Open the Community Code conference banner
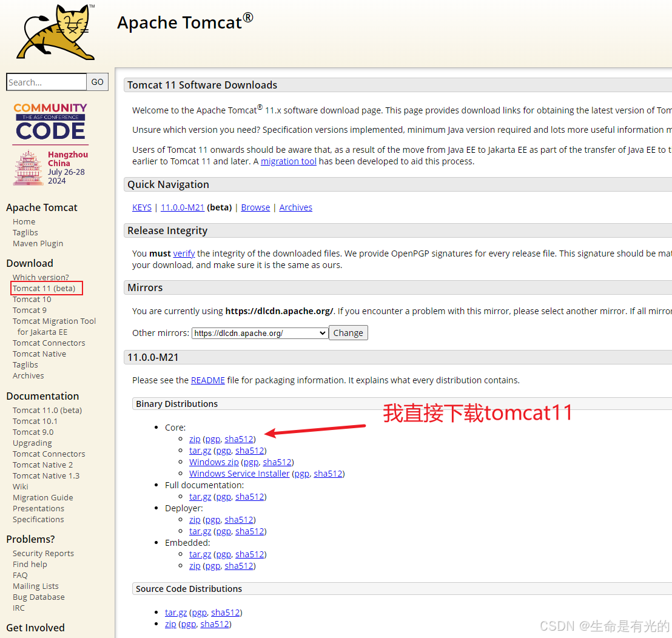Image resolution: width=672 pixels, height=638 pixels. pos(50,144)
